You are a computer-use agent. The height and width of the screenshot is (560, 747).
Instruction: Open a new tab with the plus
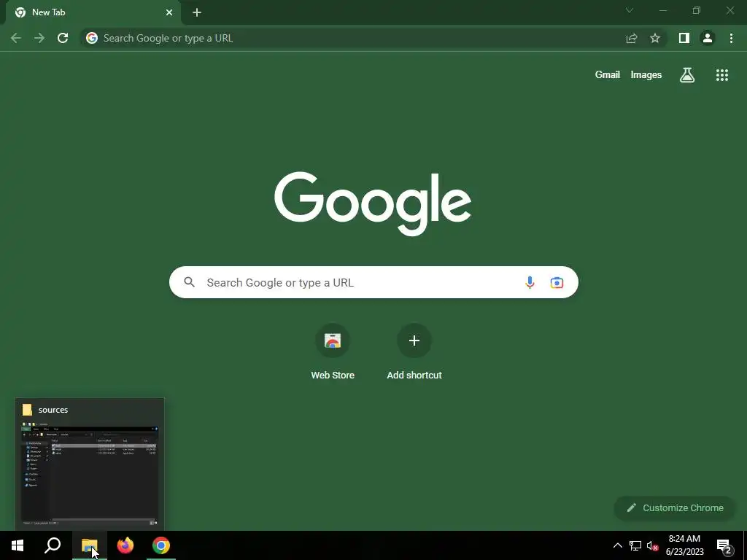tap(197, 12)
